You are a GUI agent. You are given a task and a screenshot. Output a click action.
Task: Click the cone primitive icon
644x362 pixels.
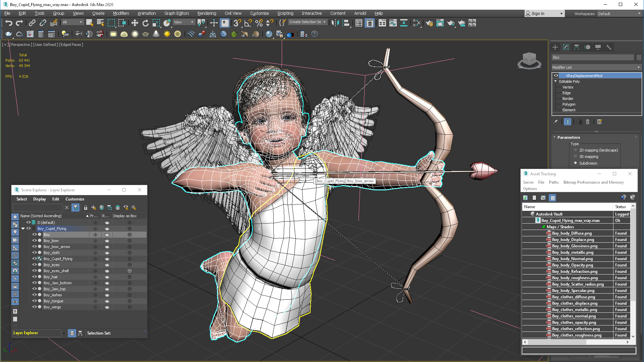156,34
